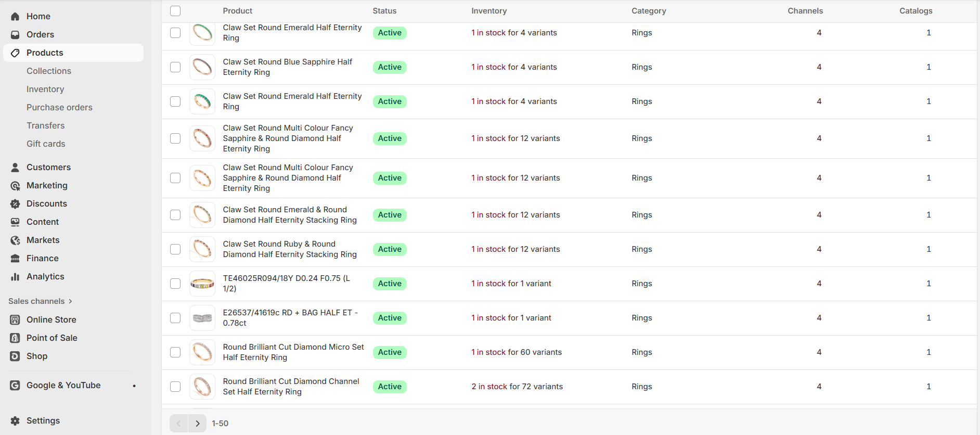Open Settings via the gear icon
The height and width of the screenshot is (435, 980).
(15, 421)
